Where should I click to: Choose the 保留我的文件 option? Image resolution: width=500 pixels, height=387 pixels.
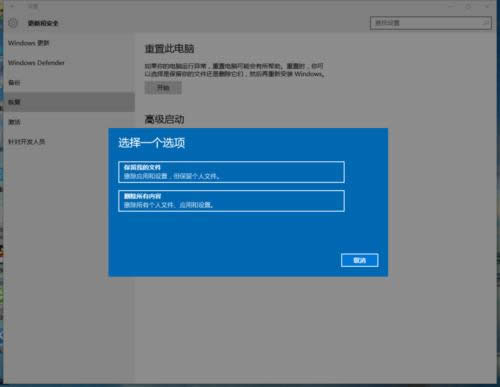(x=231, y=172)
